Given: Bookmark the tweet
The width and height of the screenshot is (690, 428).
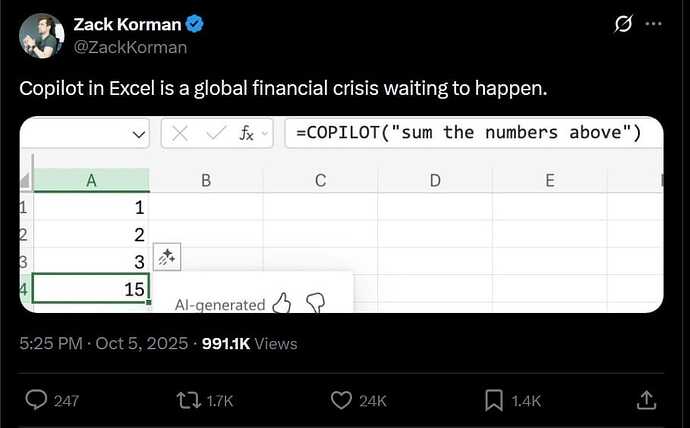Looking at the screenshot, I should (493, 400).
